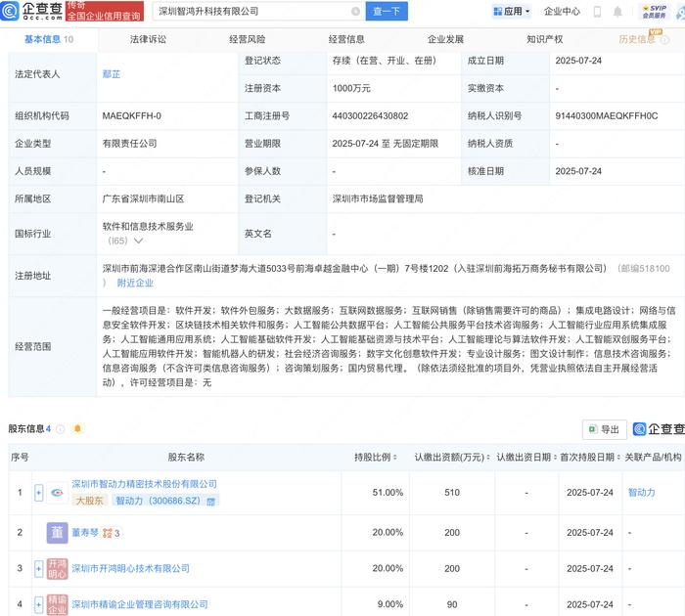Click 董寿琴 shareholder avatar
Screen dimensions: 685x616
[57, 533]
